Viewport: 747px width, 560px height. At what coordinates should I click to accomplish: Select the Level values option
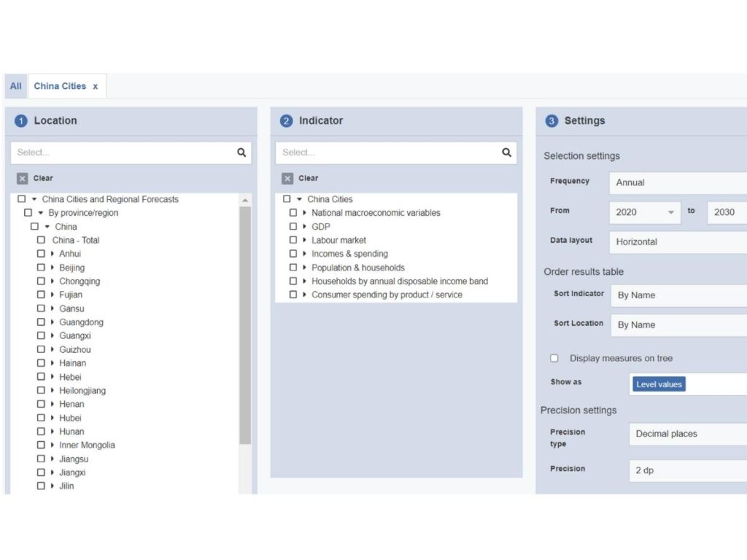[659, 384]
